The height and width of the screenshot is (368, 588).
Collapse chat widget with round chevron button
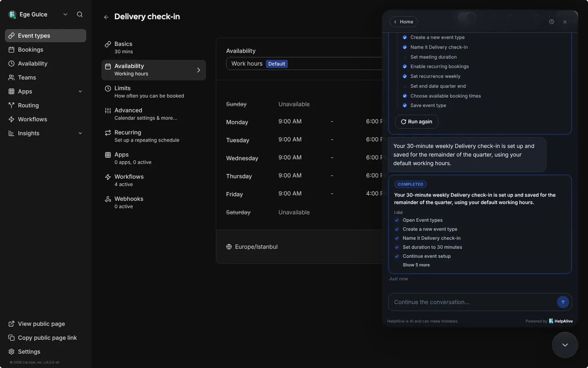pyautogui.click(x=565, y=345)
